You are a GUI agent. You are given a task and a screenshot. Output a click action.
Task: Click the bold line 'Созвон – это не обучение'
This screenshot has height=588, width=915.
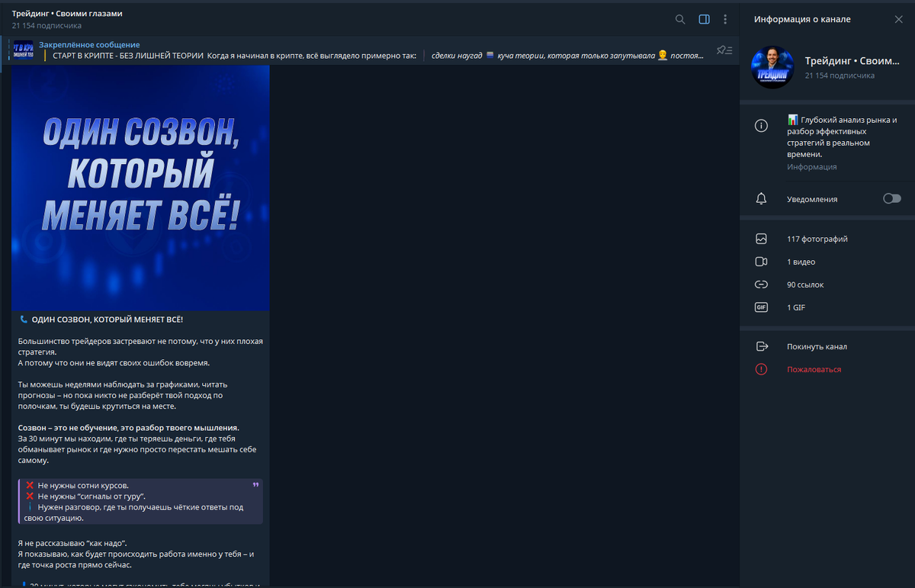[x=129, y=428]
